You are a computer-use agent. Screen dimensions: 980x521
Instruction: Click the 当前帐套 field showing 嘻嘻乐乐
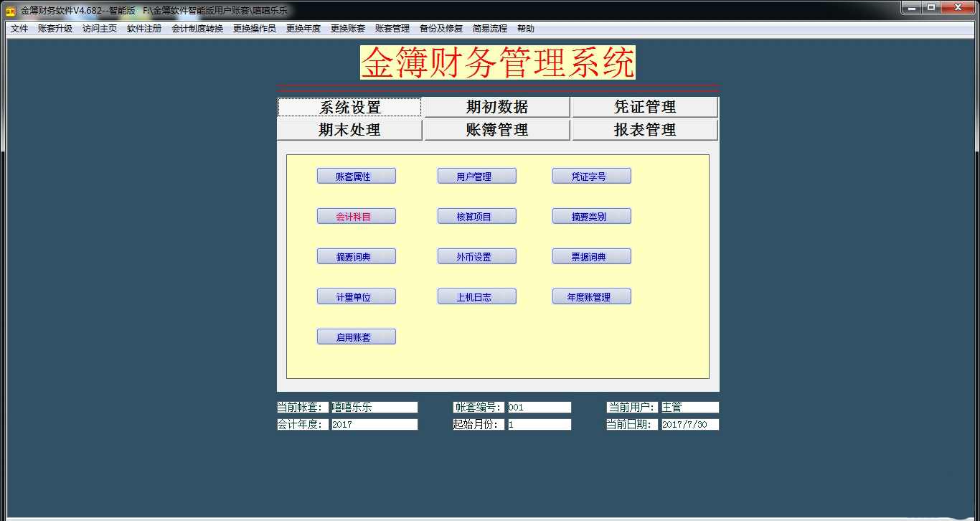click(x=374, y=407)
